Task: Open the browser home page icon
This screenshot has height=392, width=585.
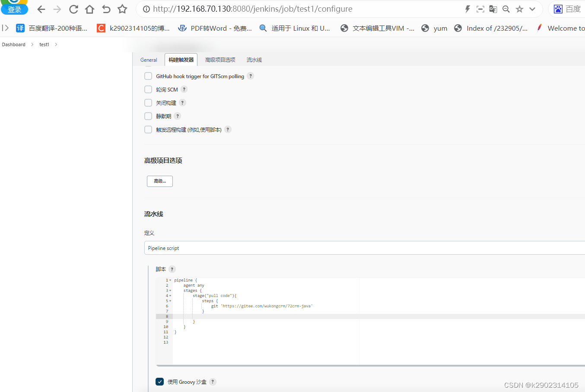Action: tap(89, 9)
